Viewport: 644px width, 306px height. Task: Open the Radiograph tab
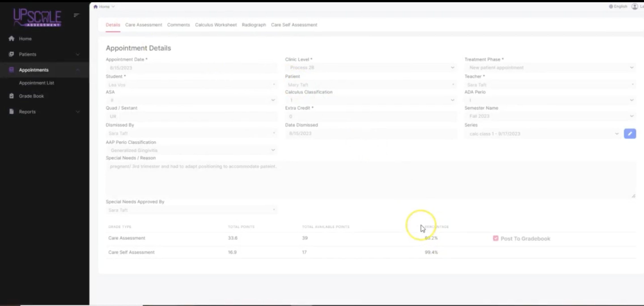(254, 25)
